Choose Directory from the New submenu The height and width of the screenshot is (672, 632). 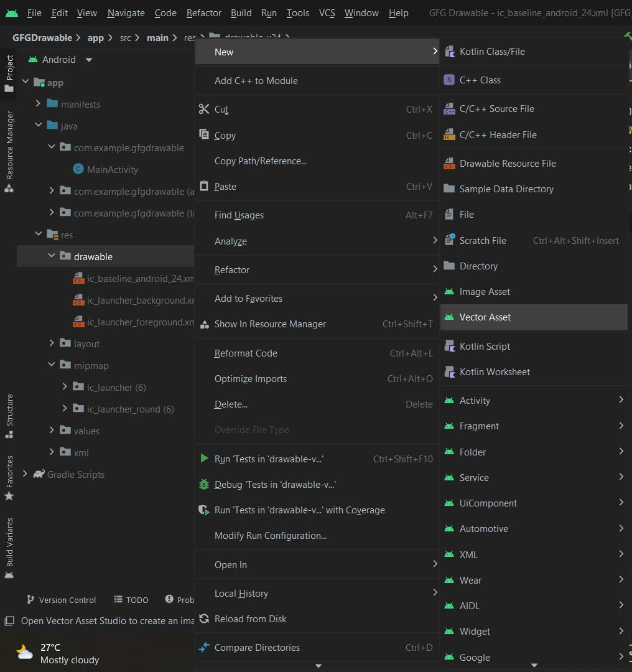coord(534,266)
